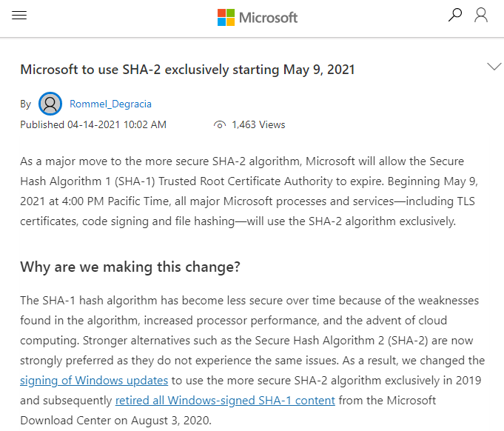The image size is (504, 431).
Task: Click the four-color Microsoft squares logo
Action: [226, 17]
